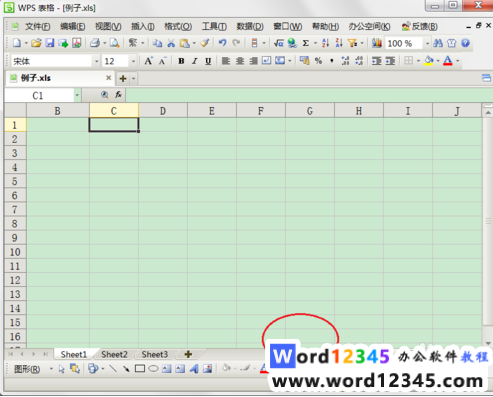
Task: Select the AutoSum sigma icon
Action: pyautogui.click(x=305, y=43)
